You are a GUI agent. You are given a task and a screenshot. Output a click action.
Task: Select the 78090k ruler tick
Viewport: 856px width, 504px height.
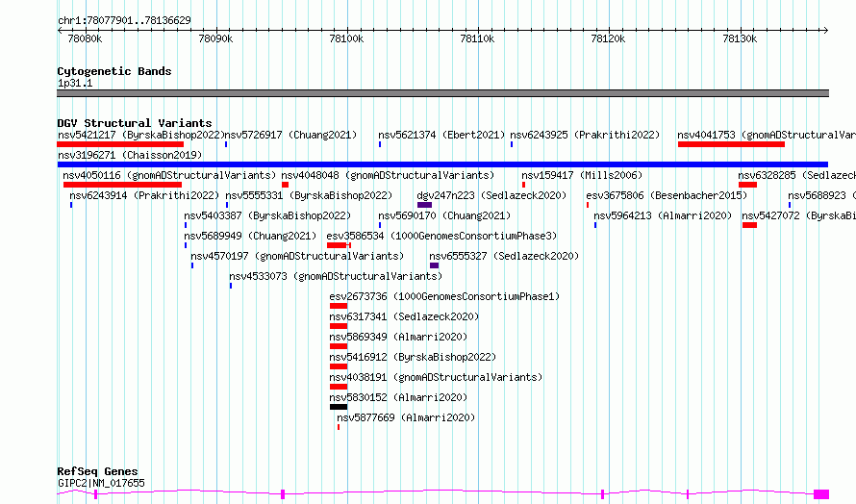pos(215,38)
